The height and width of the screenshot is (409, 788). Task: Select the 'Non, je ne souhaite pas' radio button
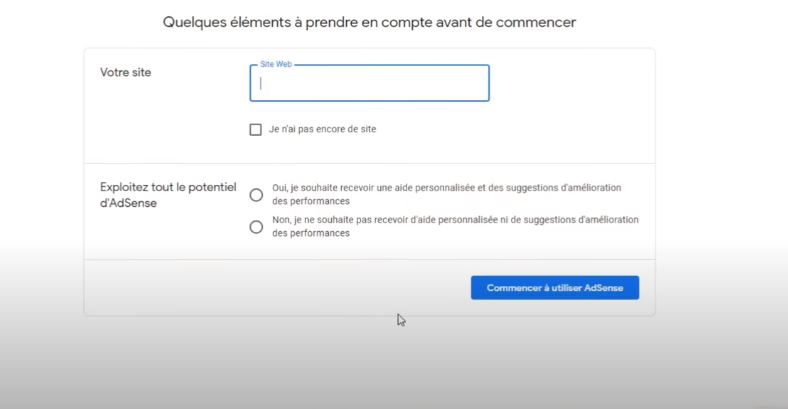point(256,227)
